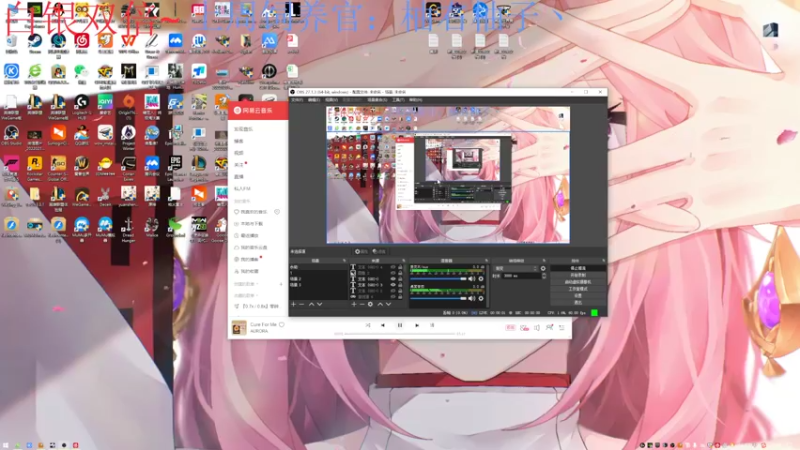Select 发现音乐 in music sidebar
The width and height of the screenshot is (800, 450).
tap(244, 129)
